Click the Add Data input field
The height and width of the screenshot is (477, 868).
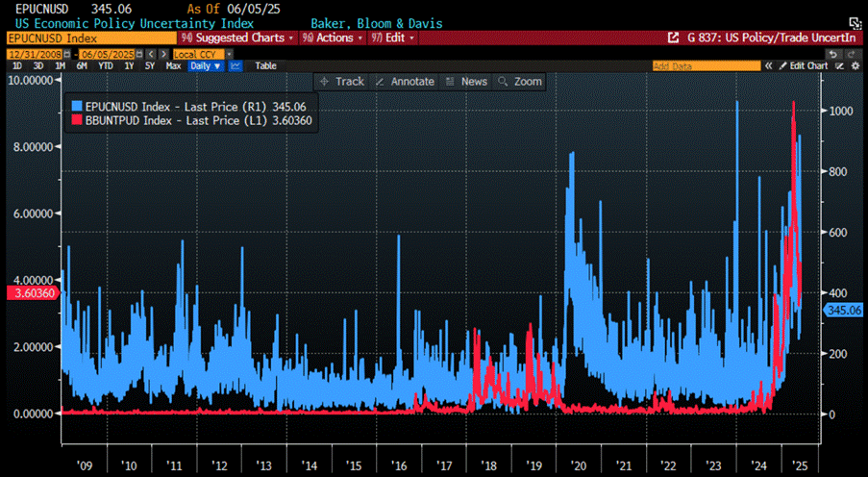click(707, 66)
